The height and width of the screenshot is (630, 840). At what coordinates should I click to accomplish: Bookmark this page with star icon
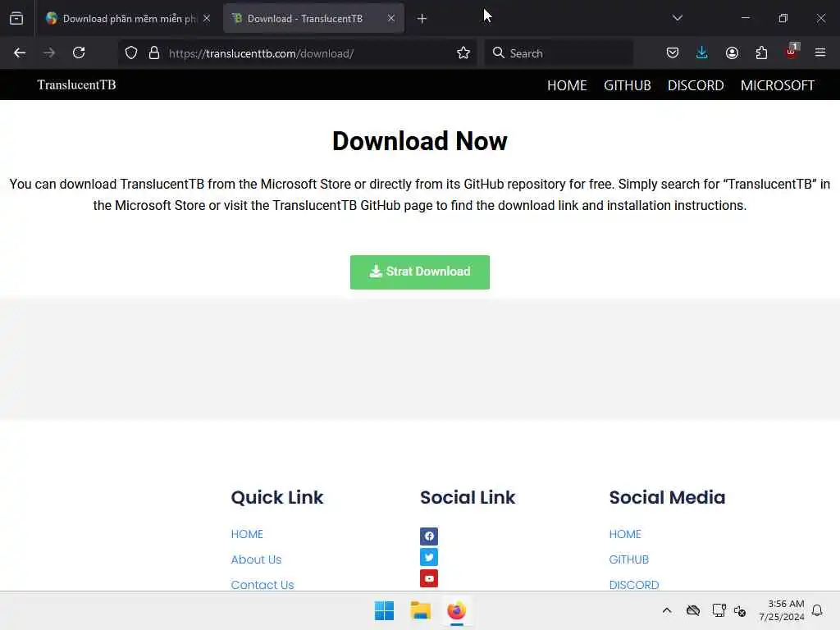(463, 52)
